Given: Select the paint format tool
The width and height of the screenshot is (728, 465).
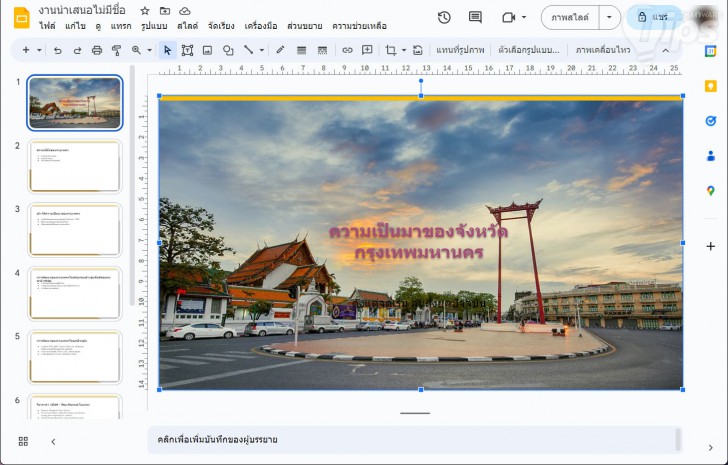Looking at the screenshot, I should pos(117,50).
